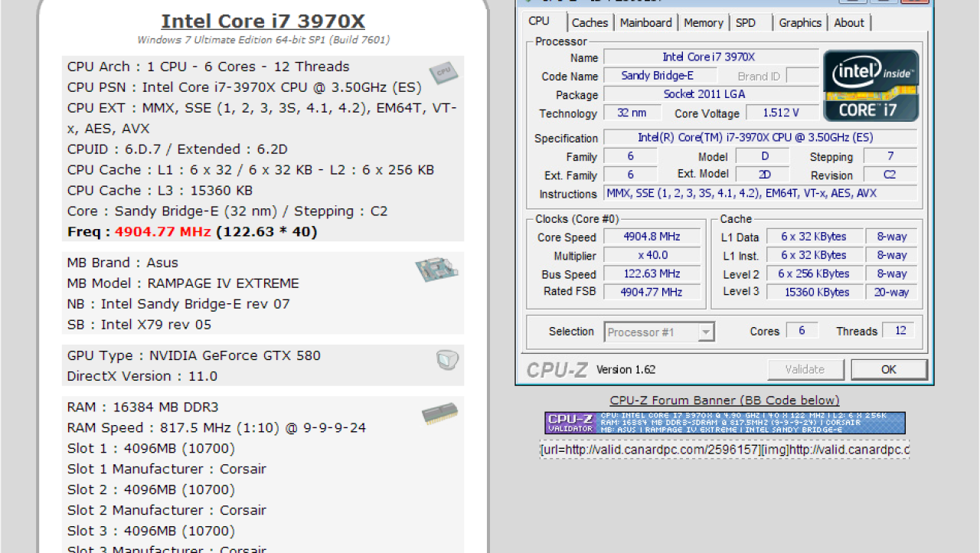The width and height of the screenshot is (980, 553).
Task: Click the SB : Intel X79 rev 05 line
Action: 139,325
